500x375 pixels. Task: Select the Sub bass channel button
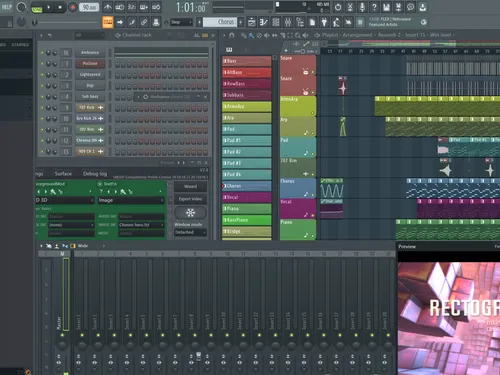tap(90, 96)
